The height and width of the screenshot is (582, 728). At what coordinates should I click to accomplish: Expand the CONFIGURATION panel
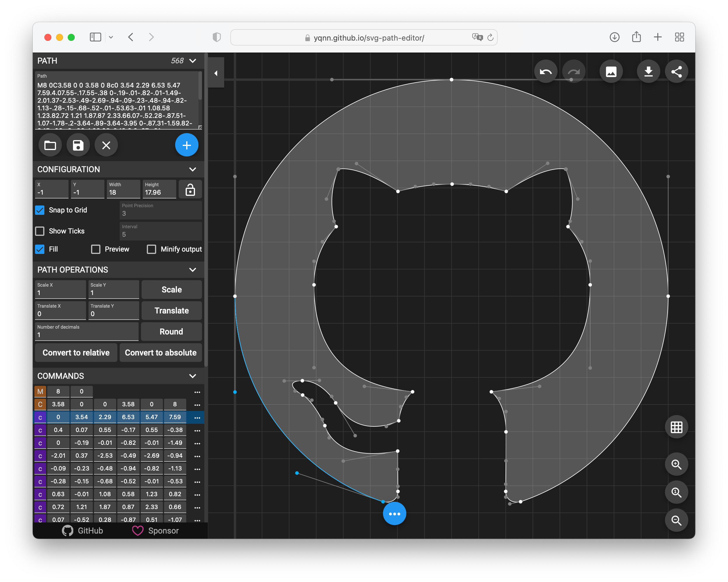tap(194, 169)
